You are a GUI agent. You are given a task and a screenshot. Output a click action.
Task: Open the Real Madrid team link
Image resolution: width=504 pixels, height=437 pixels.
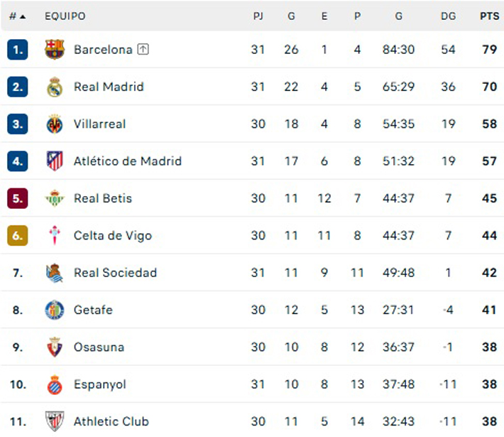(x=109, y=87)
